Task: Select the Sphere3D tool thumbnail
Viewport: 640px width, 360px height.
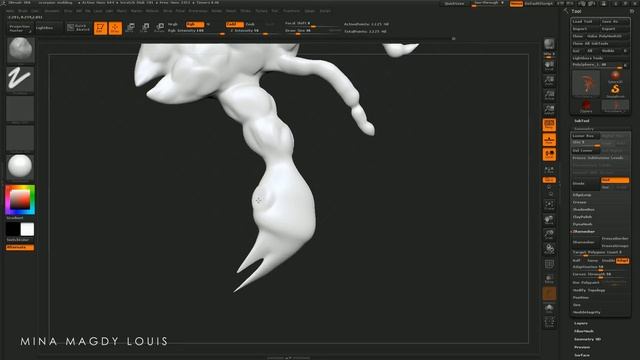Action: pos(615,76)
